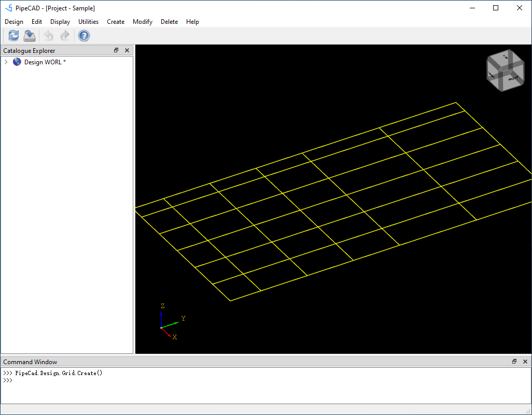Screen dimensions: 532x415
Task: Click the PipeCad.Design.Grid.Create() command text
Action: (x=59, y=373)
